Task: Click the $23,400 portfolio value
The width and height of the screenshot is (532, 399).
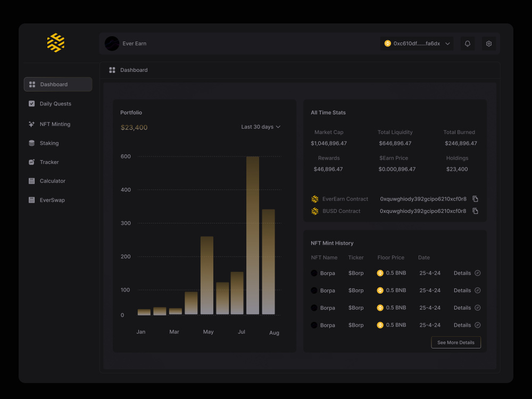Action: pos(134,128)
